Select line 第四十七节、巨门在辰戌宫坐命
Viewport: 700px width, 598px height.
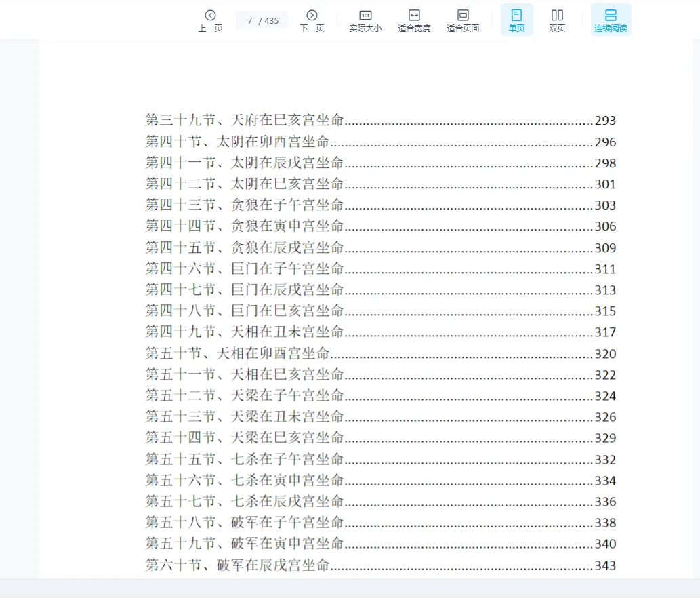(x=381, y=290)
